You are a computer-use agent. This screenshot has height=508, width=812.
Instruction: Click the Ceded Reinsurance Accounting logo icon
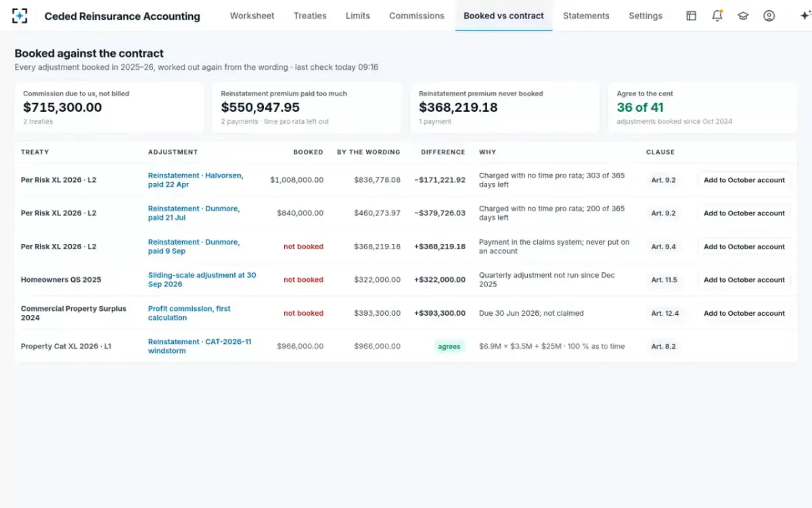click(20, 16)
